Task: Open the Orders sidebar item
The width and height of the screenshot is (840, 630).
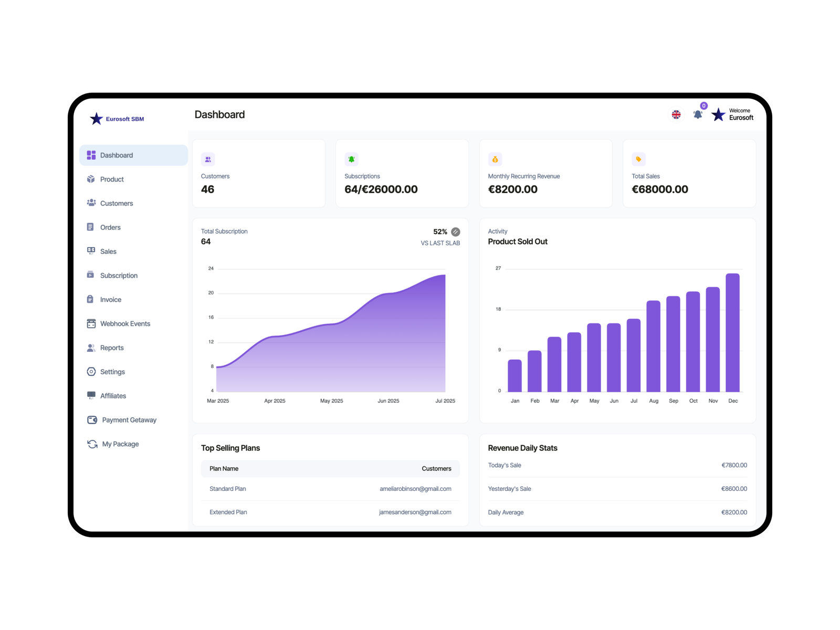Action: point(110,227)
